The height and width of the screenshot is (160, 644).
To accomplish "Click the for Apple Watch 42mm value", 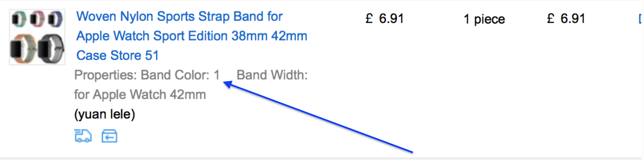I will click(140, 94).
